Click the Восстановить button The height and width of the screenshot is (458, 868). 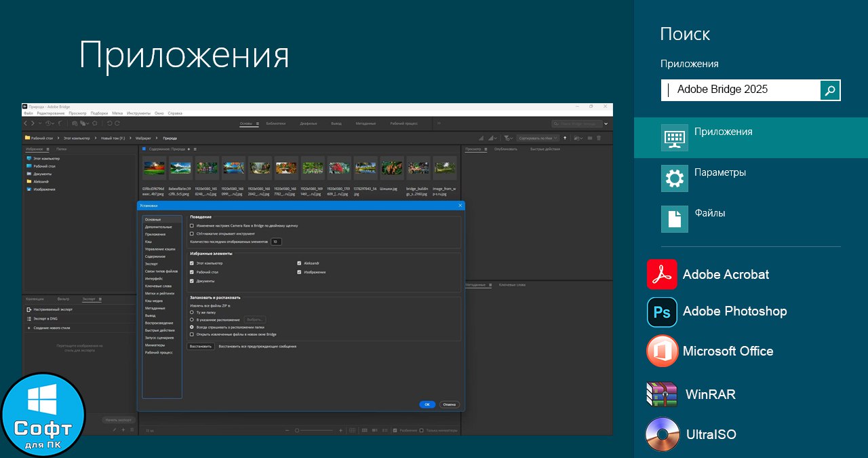coord(201,346)
